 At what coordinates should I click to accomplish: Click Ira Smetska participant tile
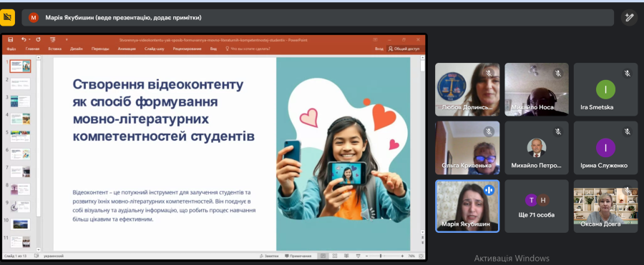point(606,89)
